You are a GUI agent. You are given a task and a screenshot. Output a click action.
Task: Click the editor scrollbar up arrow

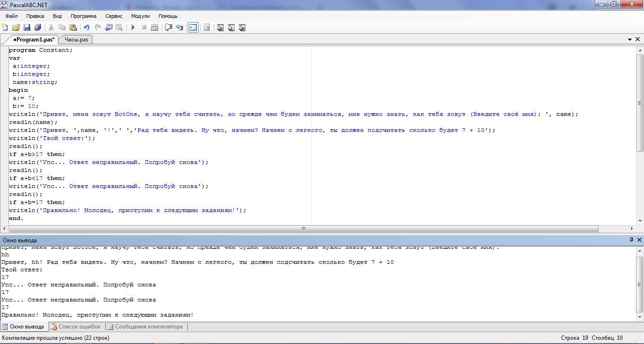640,50
